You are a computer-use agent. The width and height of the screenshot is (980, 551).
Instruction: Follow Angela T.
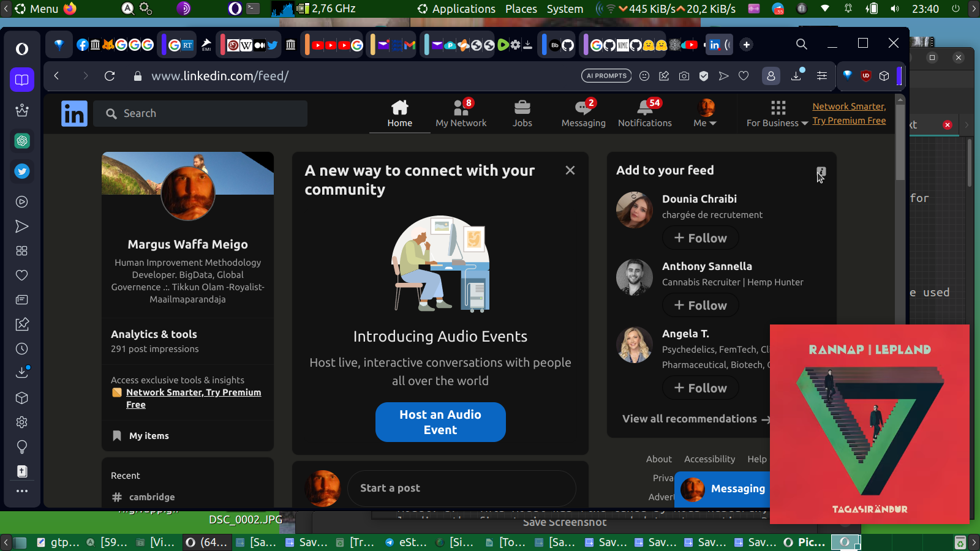pyautogui.click(x=701, y=388)
